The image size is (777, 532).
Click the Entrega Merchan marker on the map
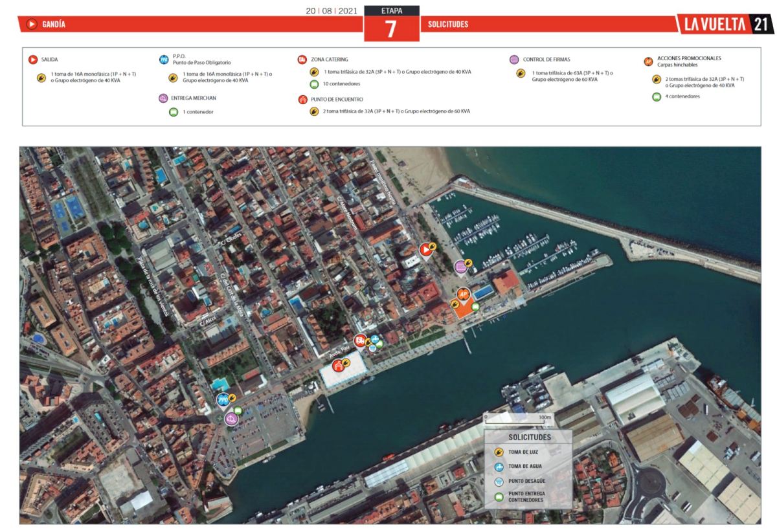232,419
